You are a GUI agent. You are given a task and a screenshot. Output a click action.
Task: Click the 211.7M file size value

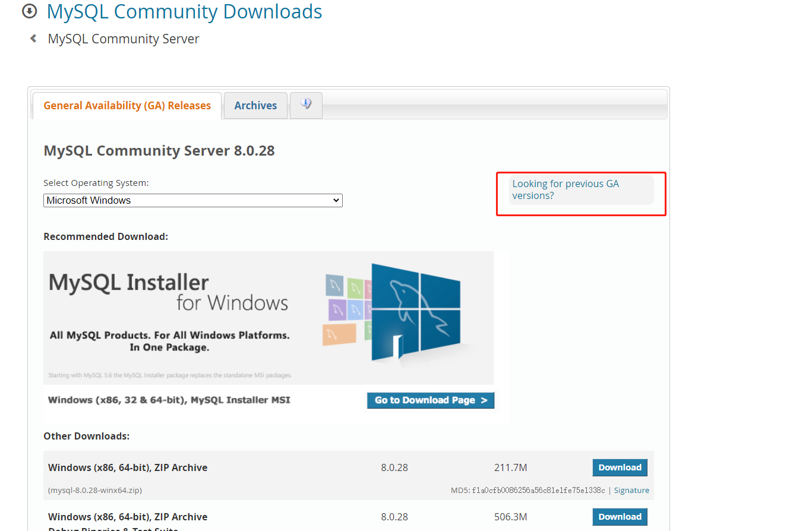[x=510, y=467]
